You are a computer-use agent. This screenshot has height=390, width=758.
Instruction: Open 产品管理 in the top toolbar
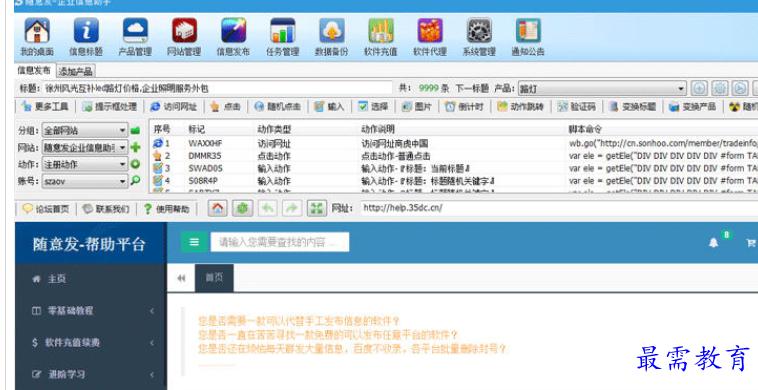pyautogui.click(x=135, y=38)
